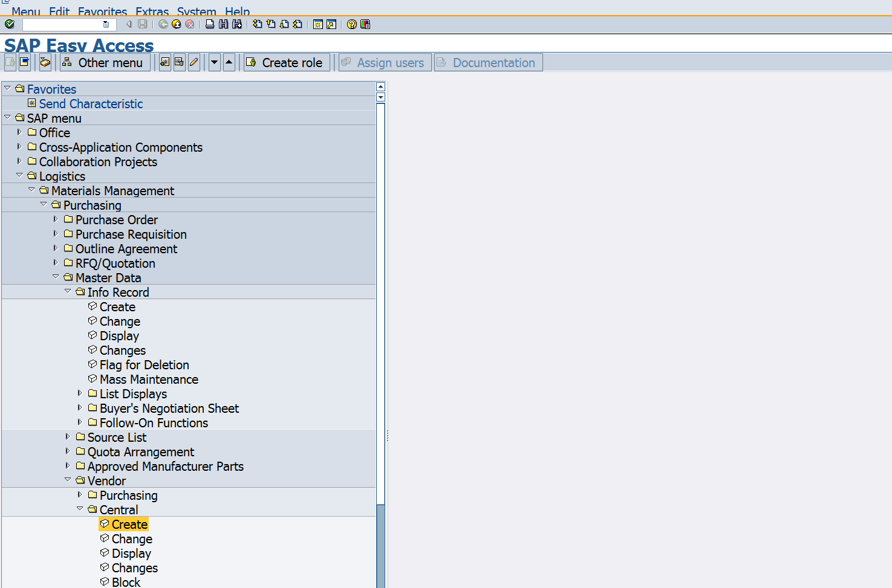Open the Help menu
The image size is (892, 588).
(x=237, y=11)
